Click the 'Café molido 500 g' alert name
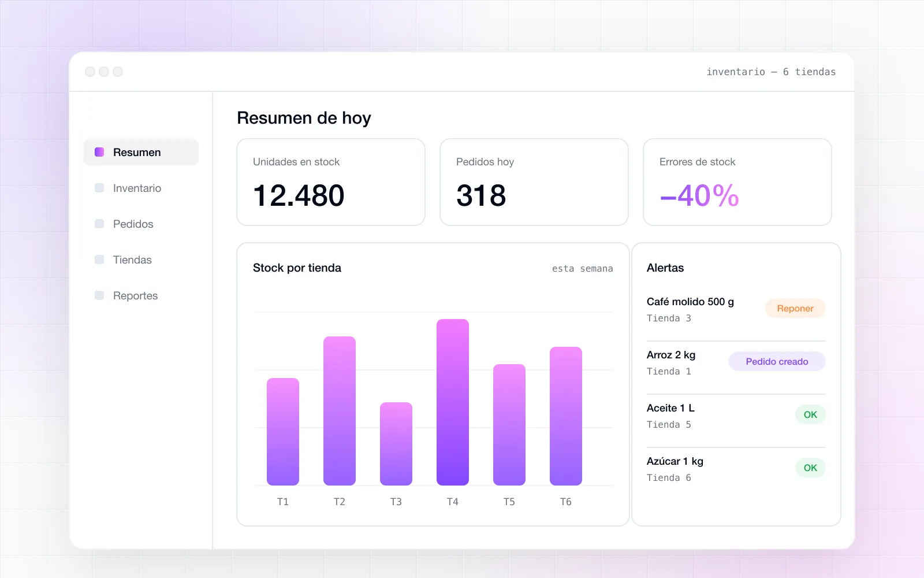The image size is (924, 578). (x=690, y=302)
